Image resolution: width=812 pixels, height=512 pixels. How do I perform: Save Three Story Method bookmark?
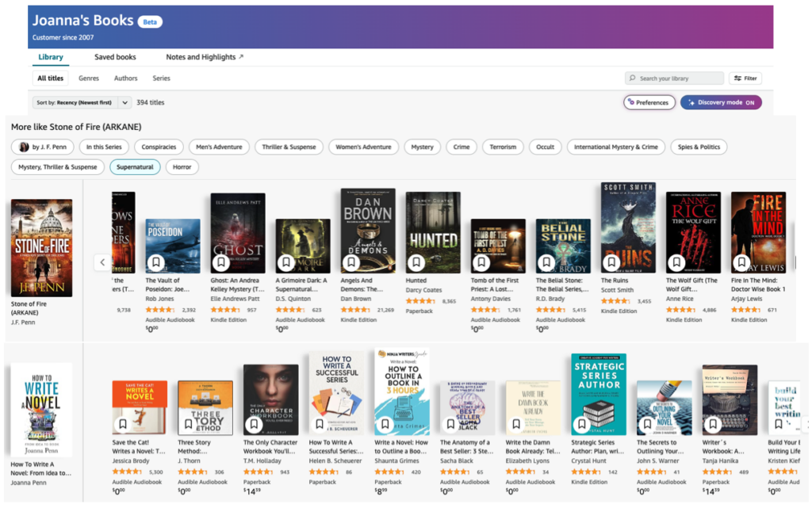[189, 424]
